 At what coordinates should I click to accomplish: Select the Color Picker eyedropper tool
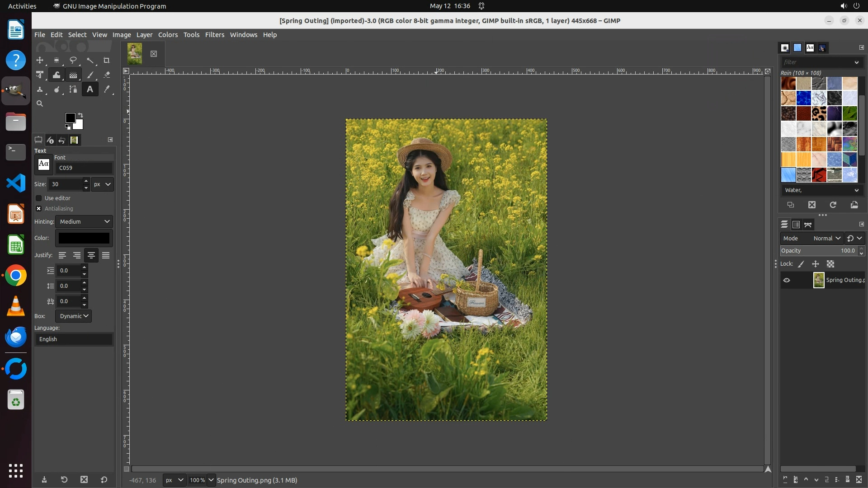[107, 89]
